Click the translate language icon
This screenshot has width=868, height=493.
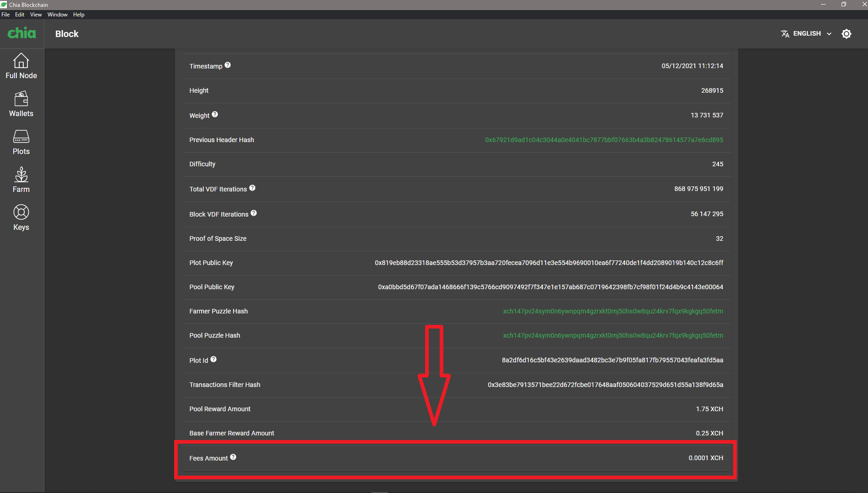pos(785,34)
